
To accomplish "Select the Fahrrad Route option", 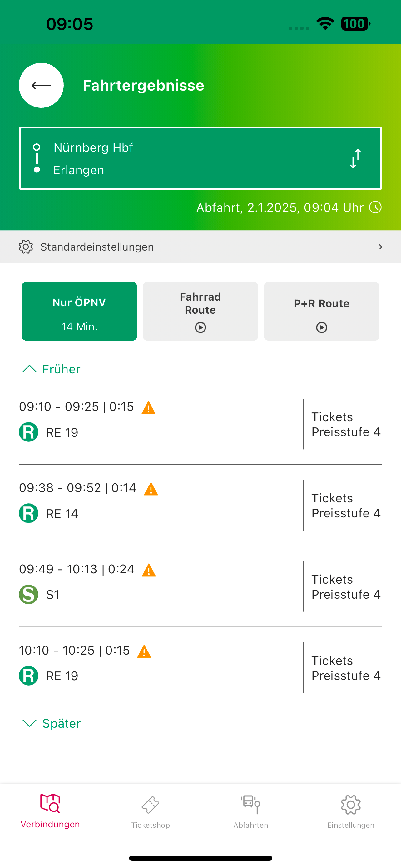I will (200, 311).
